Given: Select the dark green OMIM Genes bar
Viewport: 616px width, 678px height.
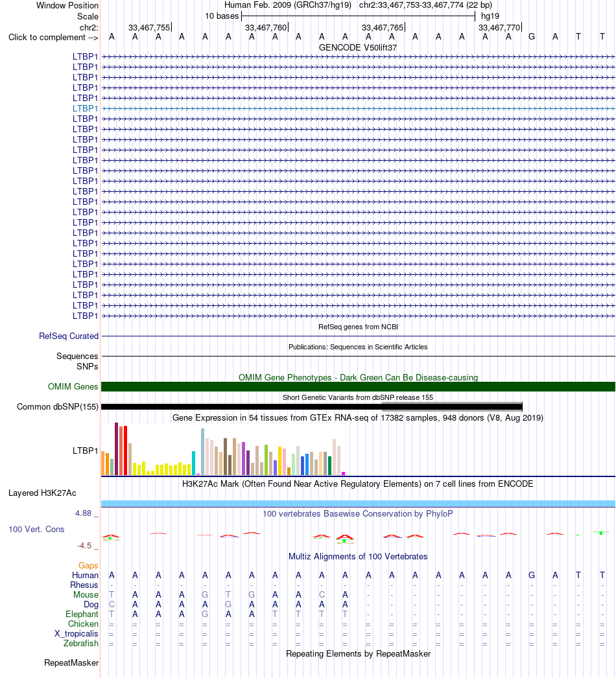Looking at the screenshot, I should 358,386.
